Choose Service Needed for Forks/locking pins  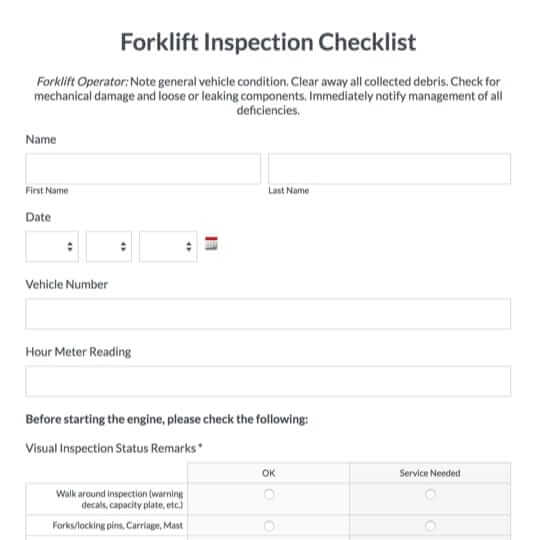[x=430, y=526]
